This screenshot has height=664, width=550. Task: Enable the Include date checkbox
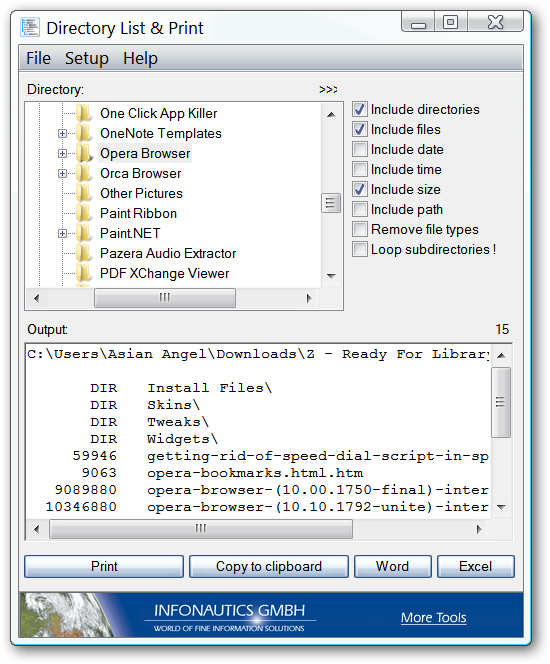(x=360, y=149)
